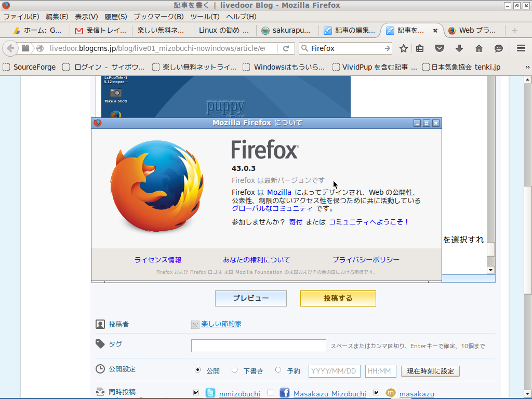Screen dimensions: 532x399
Task: Click the back navigation arrow
Action: (x=10, y=48)
